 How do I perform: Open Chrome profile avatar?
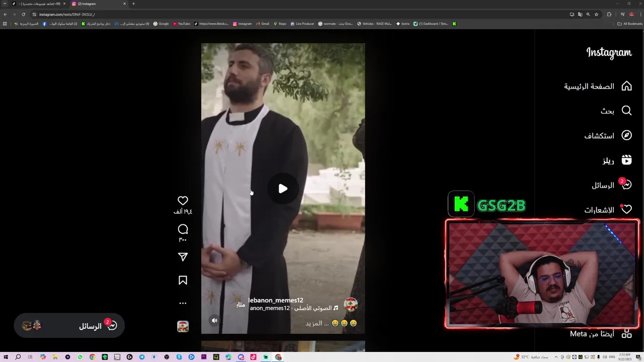click(x=631, y=14)
